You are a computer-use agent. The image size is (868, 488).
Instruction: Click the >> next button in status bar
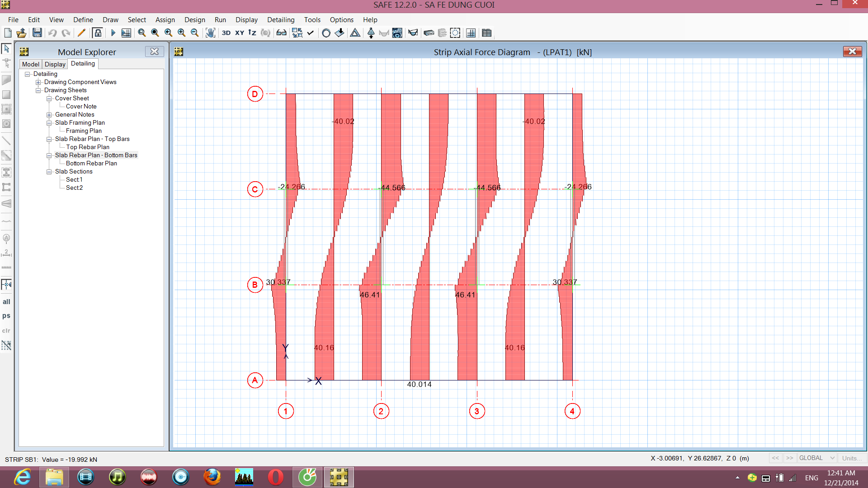pyautogui.click(x=789, y=458)
